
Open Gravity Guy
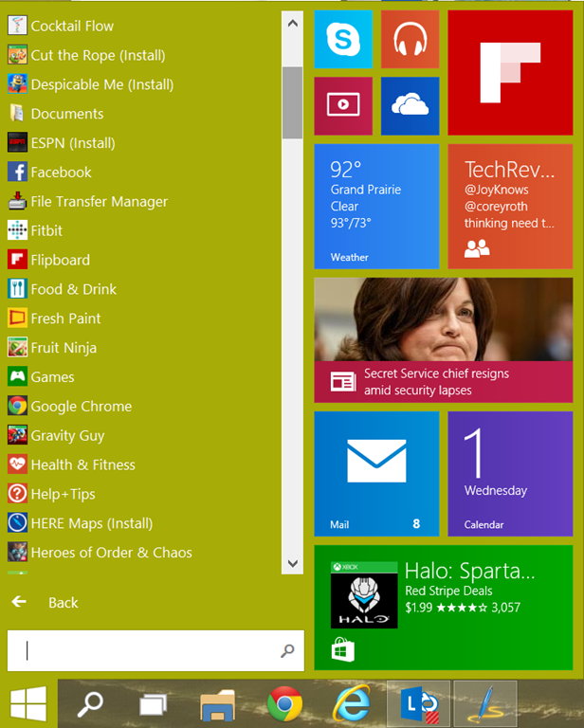click(x=56, y=435)
